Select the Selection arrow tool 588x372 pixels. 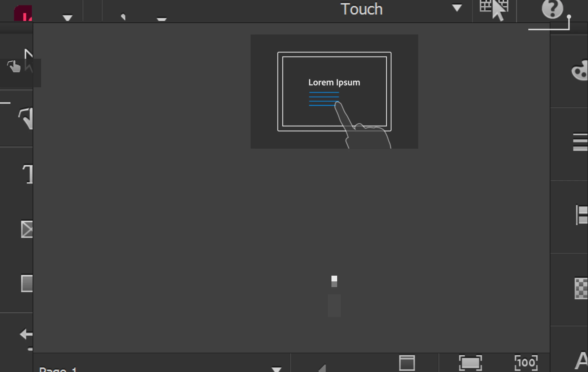tap(28, 54)
